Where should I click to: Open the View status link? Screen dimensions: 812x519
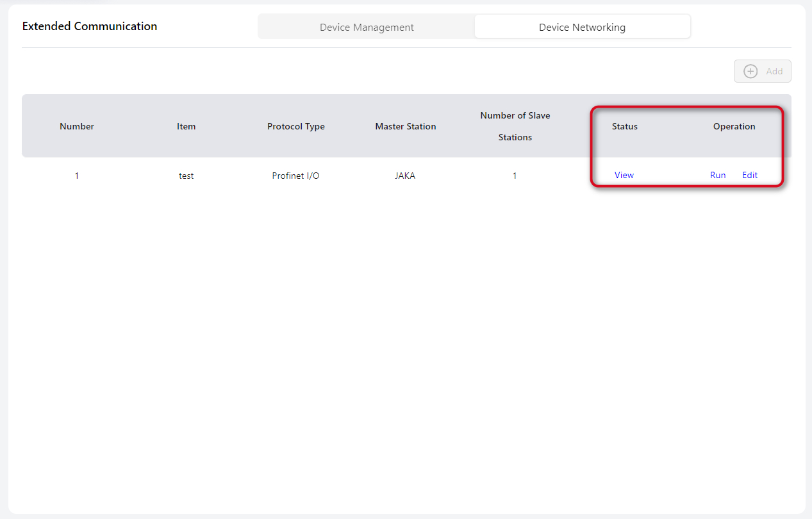[624, 175]
